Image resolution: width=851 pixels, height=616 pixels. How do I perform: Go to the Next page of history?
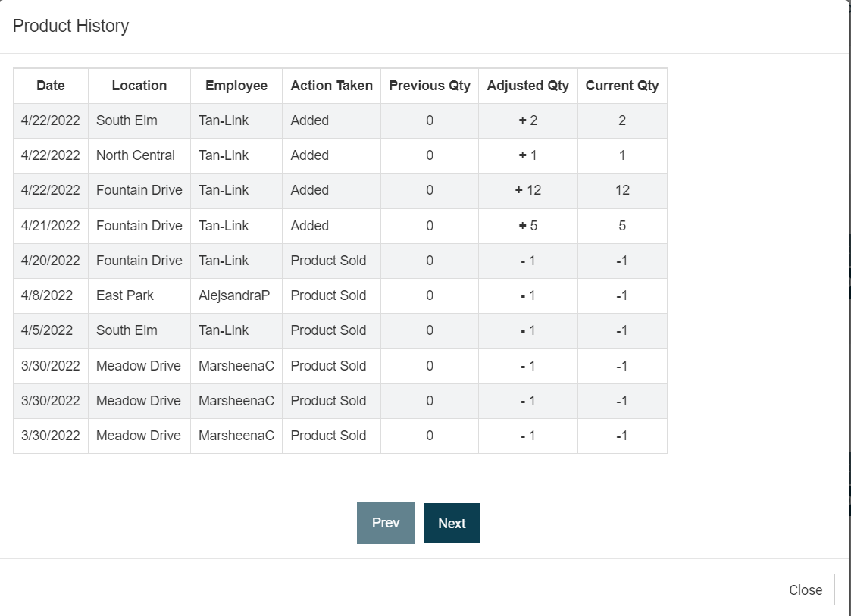tap(452, 524)
